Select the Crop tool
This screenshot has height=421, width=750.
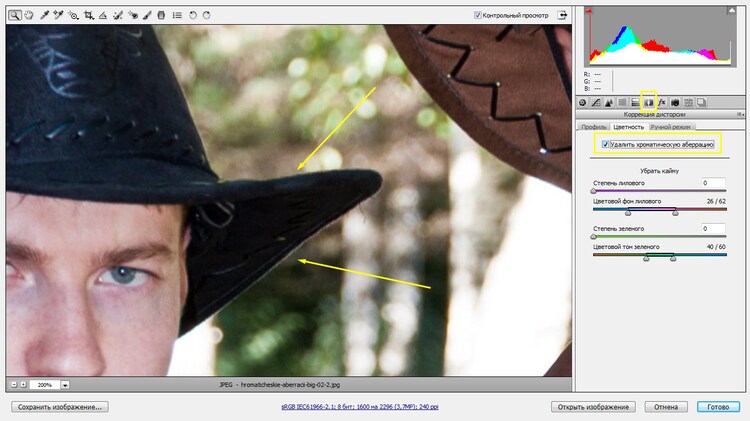88,15
